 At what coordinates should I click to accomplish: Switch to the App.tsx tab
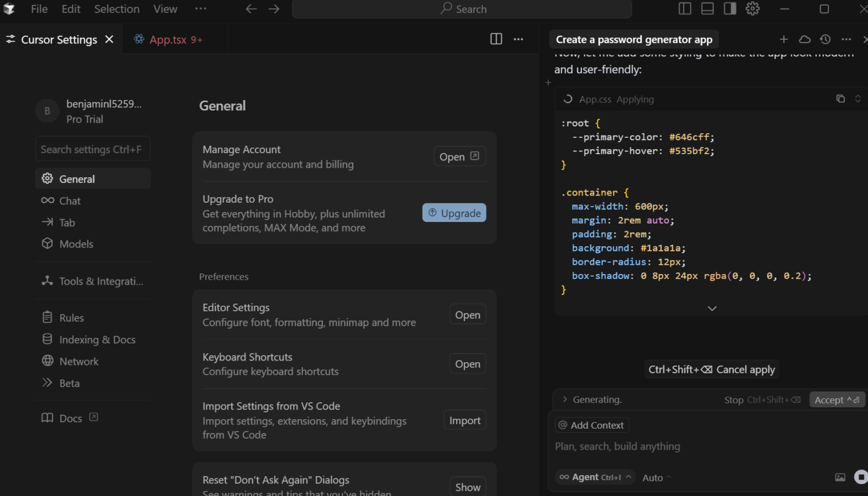[167, 39]
